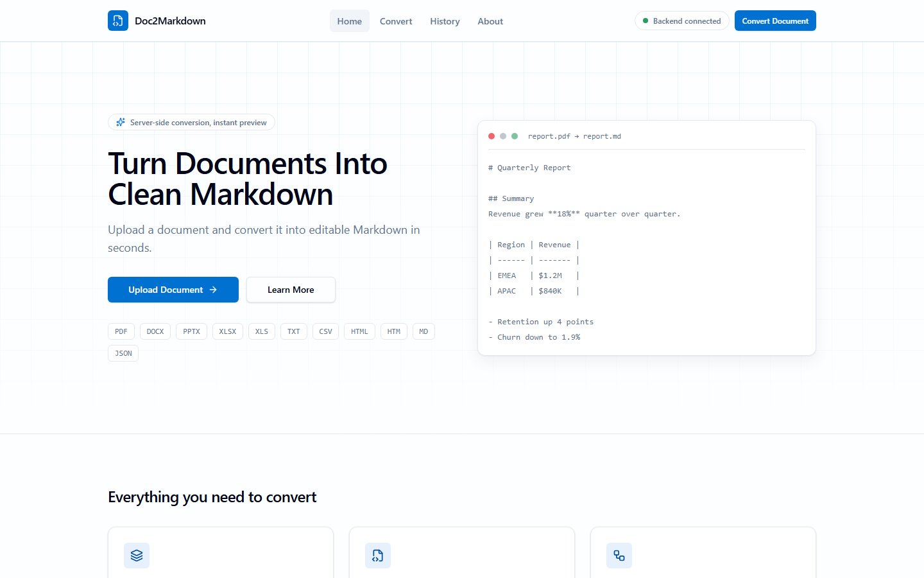Click the CSV format tag
This screenshot has height=578, width=924.
[326, 331]
